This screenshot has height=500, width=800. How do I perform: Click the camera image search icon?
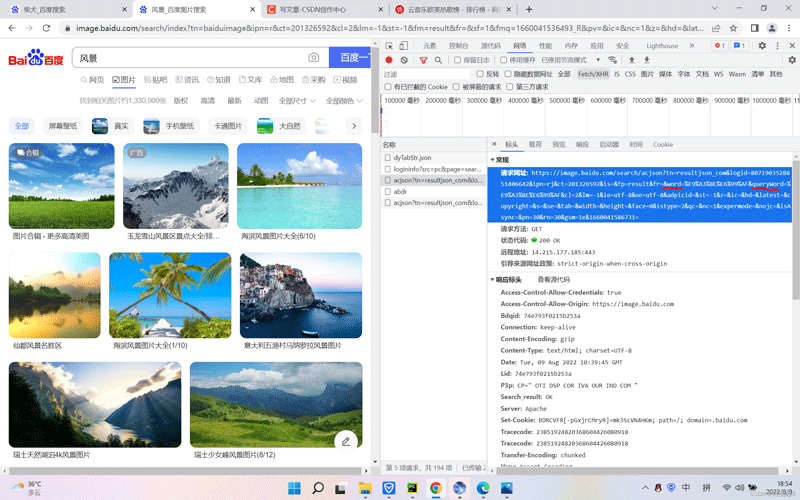[x=314, y=58]
